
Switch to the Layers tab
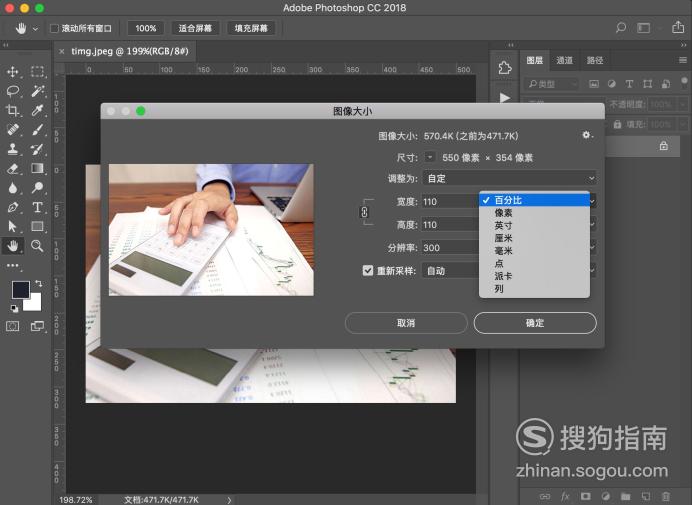click(x=534, y=60)
